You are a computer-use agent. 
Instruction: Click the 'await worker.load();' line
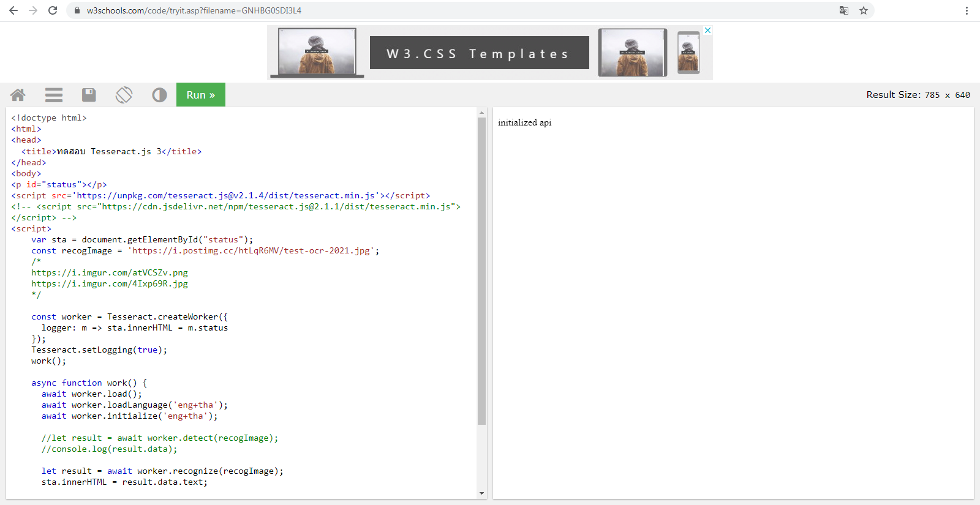pyautogui.click(x=92, y=394)
